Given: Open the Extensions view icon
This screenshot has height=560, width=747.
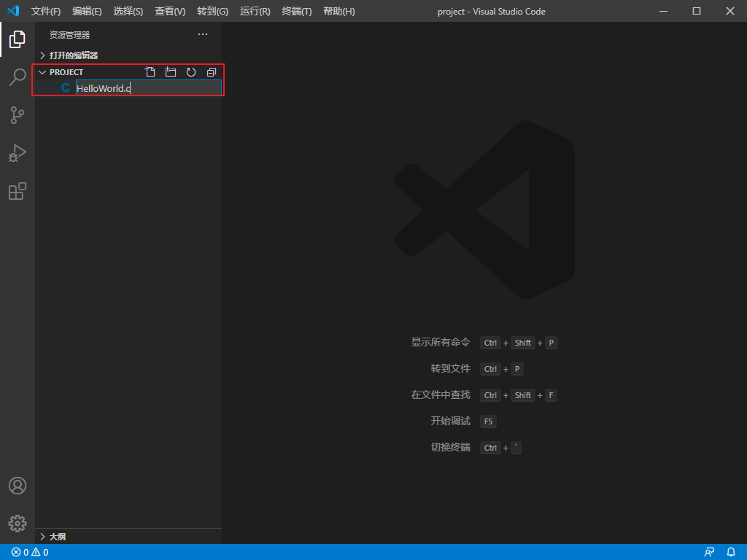Looking at the screenshot, I should (x=18, y=191).
